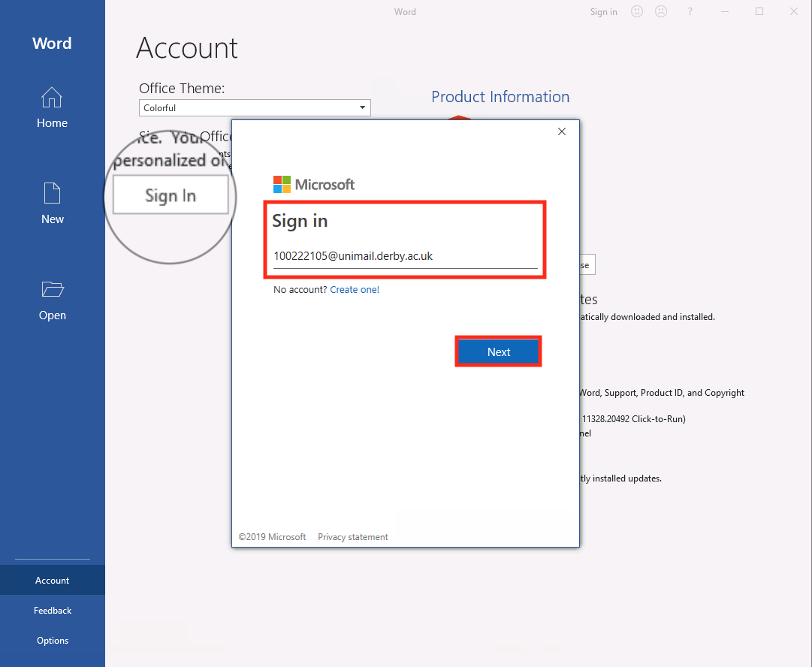Open the Home page in Word sidebar
This screenshot has height=667, width=812.
point(52,107)
